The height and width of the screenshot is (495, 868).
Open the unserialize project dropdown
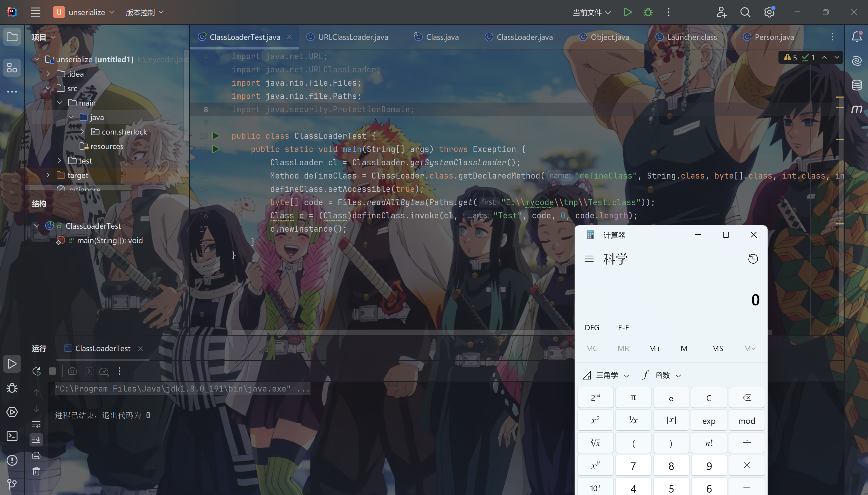coord(84,12)
